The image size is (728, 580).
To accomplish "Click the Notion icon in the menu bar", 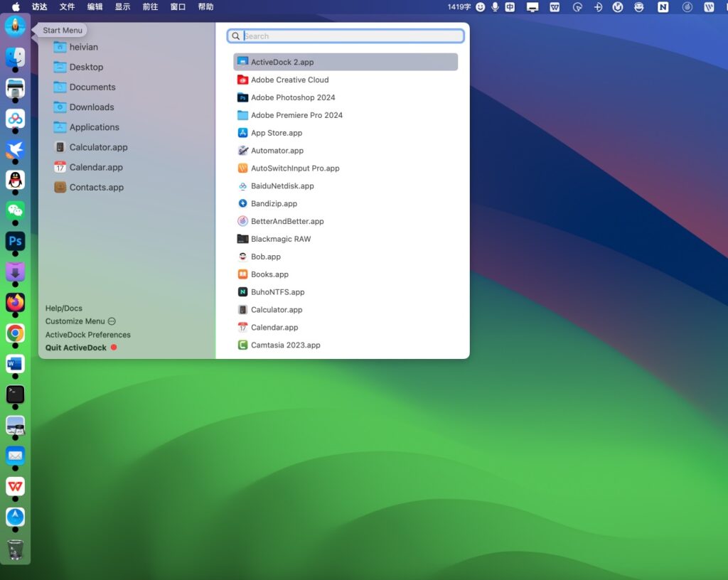I will [x=663, y=7].
